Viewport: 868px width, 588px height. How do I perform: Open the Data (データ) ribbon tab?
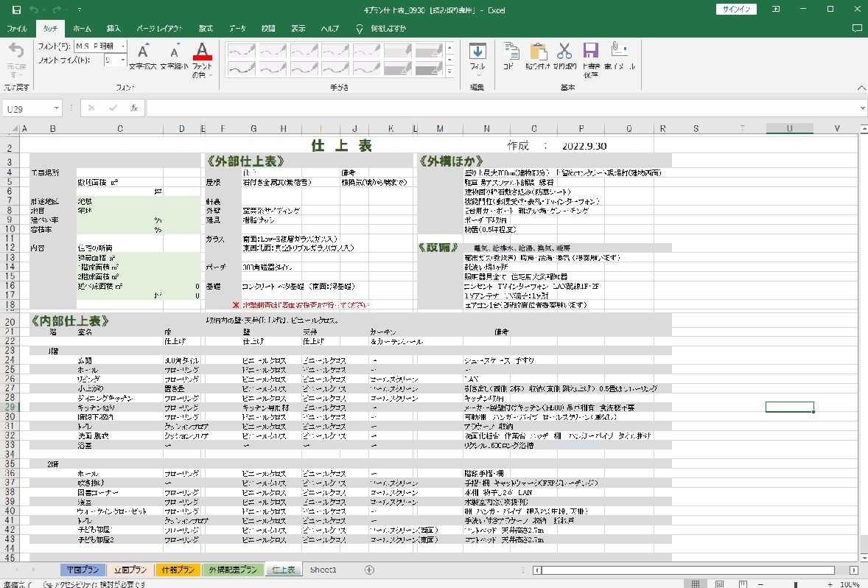237,28
